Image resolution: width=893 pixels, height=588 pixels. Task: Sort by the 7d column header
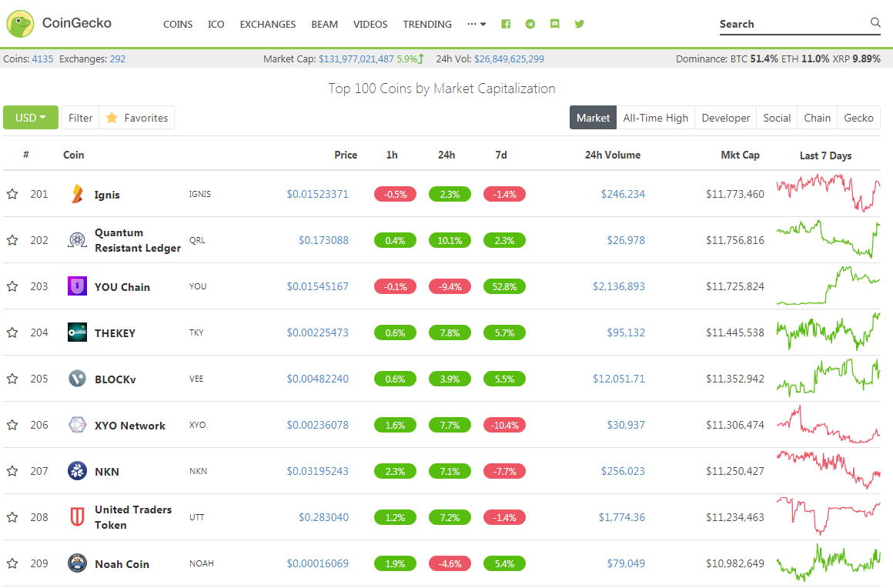(501, 155)
